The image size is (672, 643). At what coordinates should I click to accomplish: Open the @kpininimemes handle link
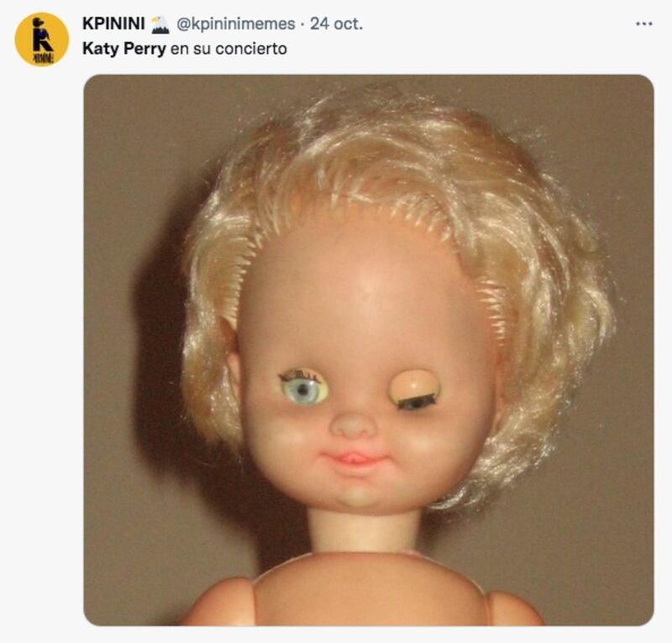pos(235,24)
